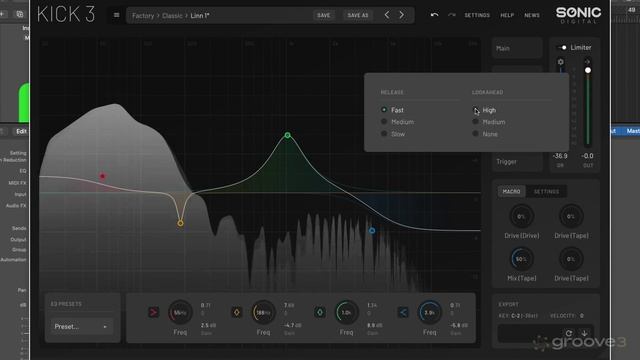Open the Help menu
The height and width of the screenshot is (360, 640).
coord(507,15)
